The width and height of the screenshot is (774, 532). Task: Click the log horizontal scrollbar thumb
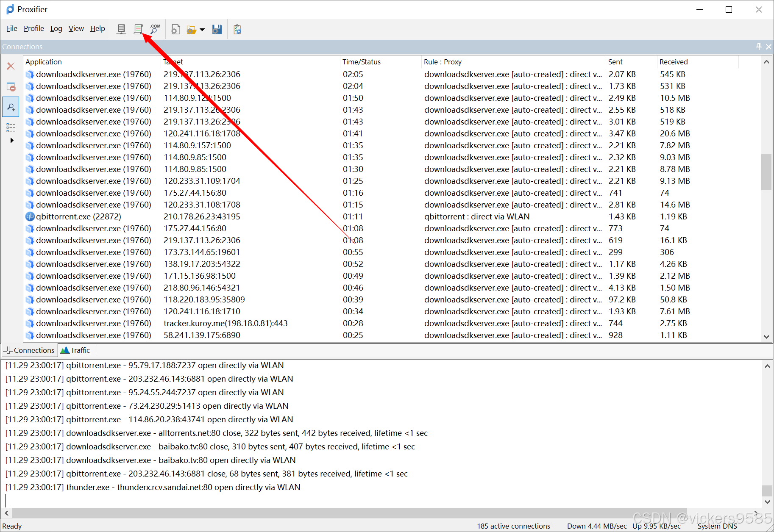pos(350,513)
